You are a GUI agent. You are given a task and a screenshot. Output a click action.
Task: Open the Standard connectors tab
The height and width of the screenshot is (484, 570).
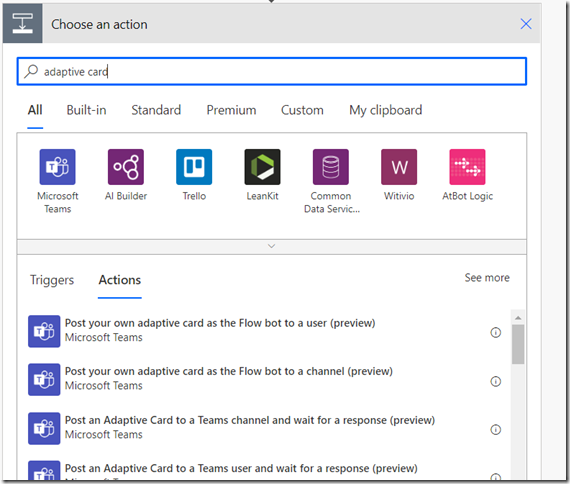tap(156, 110)
